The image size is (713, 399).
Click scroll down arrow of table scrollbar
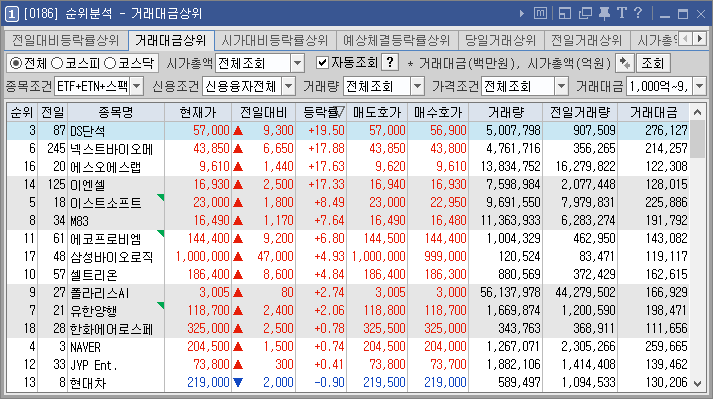[698, 384]
